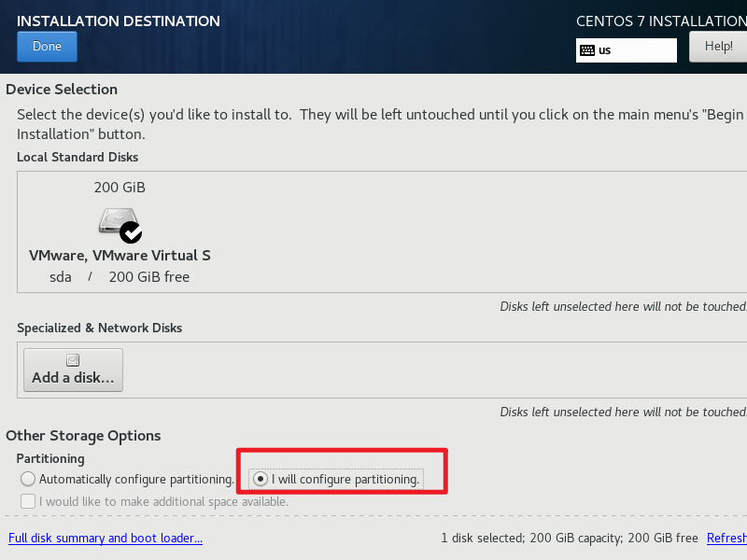Click the small disk icon above Add a disk
The width and height of the screenshot is (747, 560).
click(73, 360)
